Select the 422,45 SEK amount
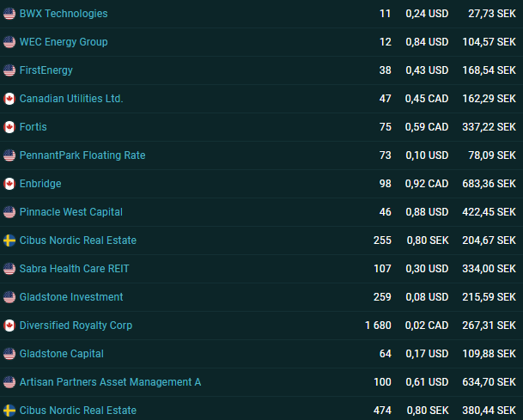This screenshot has width=523, height=420. tap(489, 212)
